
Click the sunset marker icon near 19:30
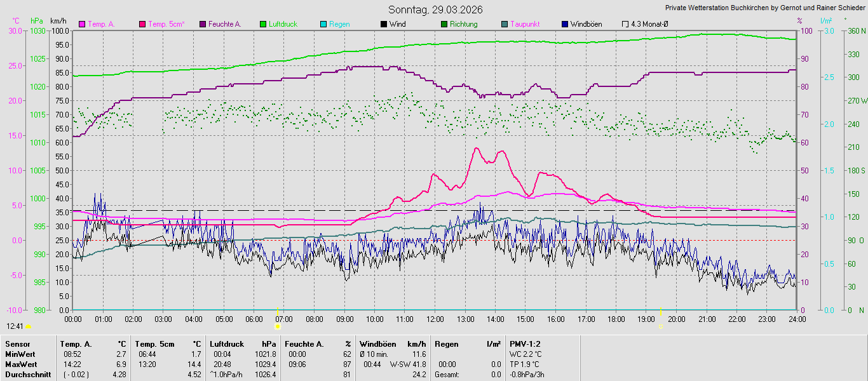coord(661,326)
